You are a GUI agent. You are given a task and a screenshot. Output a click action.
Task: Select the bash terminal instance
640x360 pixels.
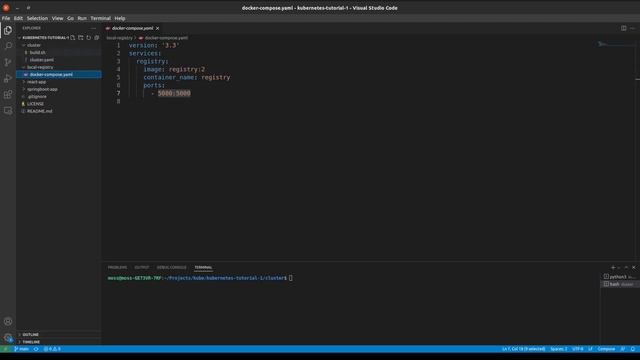pyautogui.click(x=620, y=284)
